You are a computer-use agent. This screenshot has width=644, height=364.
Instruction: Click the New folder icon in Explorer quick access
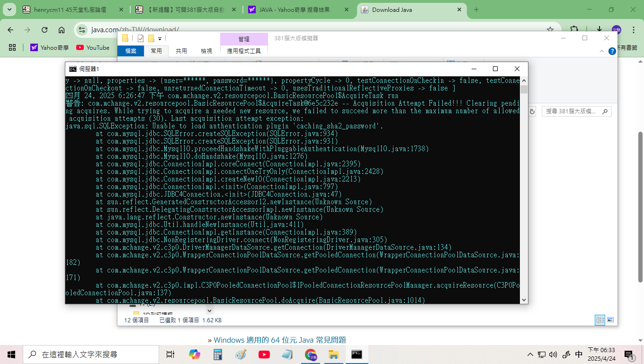tap(151, 38)
